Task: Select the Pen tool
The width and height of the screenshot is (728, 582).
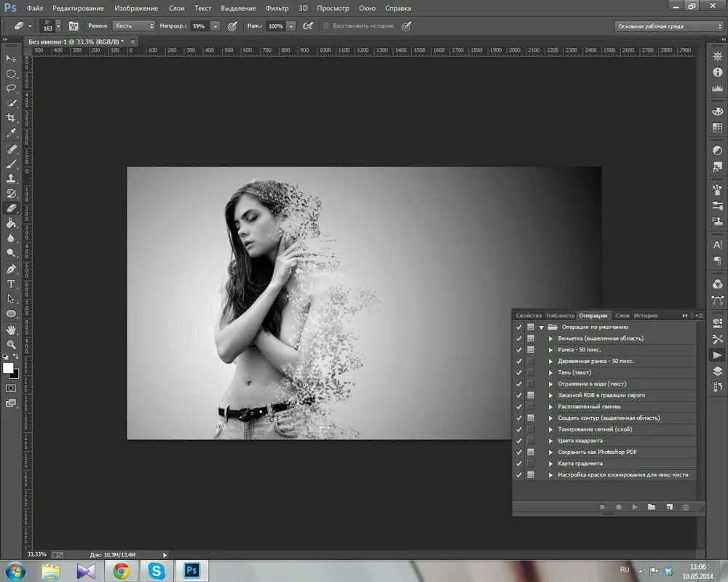Action: 11,269
